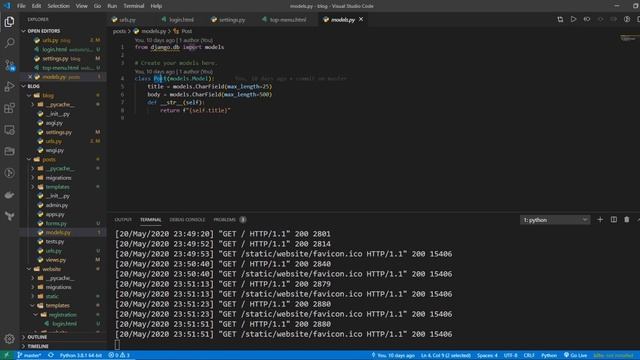Switch to the settings.py editor tab

pos(231,20)
